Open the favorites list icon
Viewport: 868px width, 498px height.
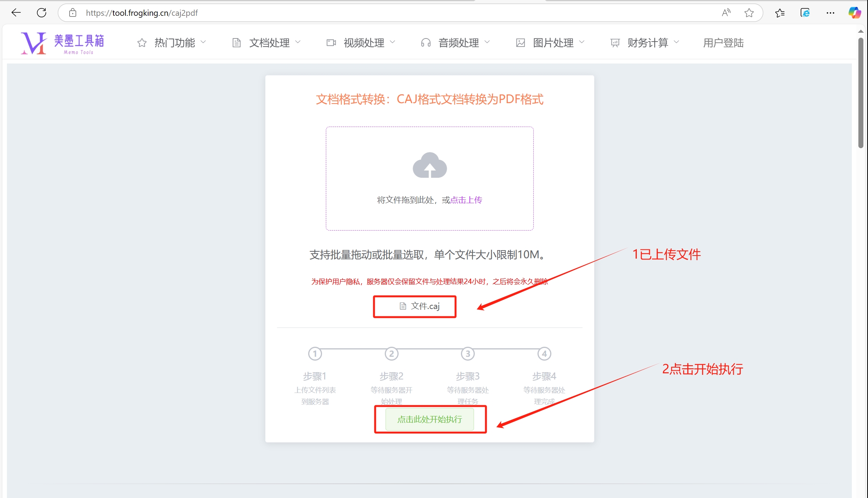tap(780, 13)
